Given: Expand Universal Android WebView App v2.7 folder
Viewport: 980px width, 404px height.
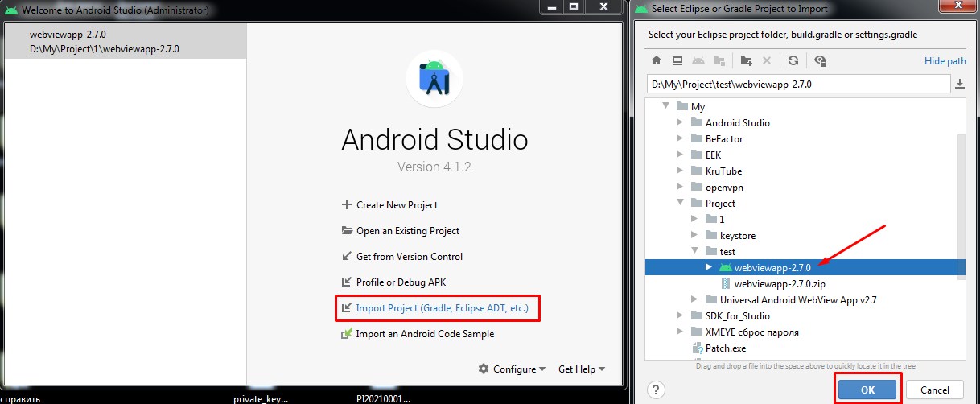Looking at the screenshot, I should pos(694,299).
